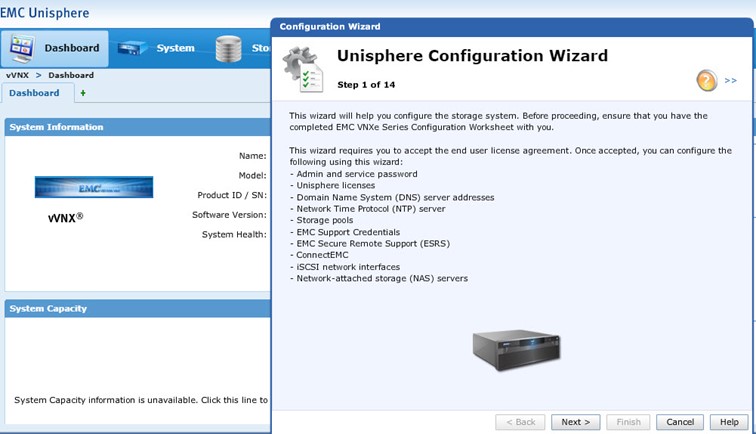Cancel the Configuration Wizard

pyautogui.click(x=680, y=422)
